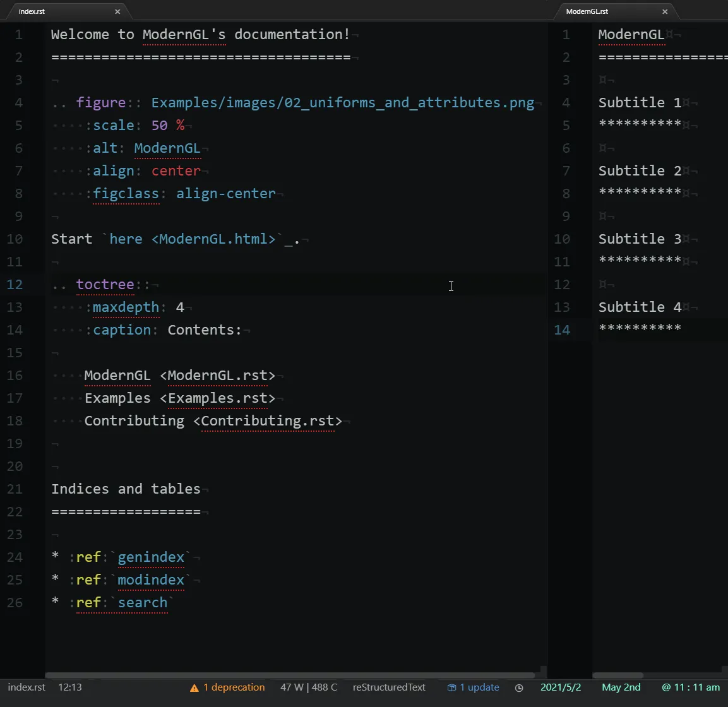Click the 1 update status link
Viewport: 728px width, 707px height.
pyautogui.click(x=479, y=687)
